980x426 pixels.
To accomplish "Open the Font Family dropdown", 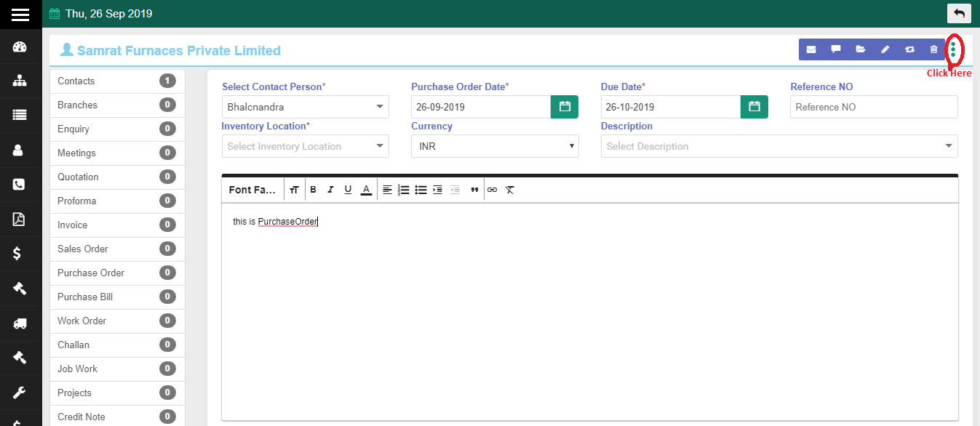I will (252, 190).
